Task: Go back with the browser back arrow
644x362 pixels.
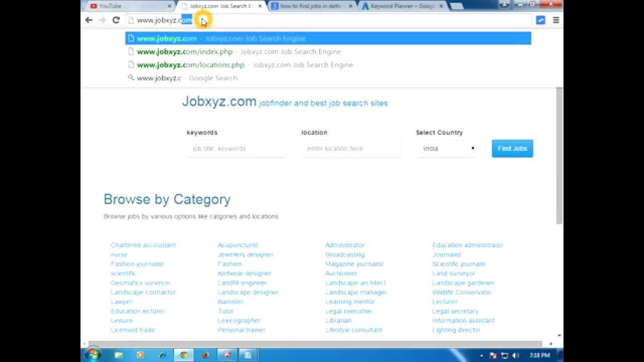Action: 89,20
